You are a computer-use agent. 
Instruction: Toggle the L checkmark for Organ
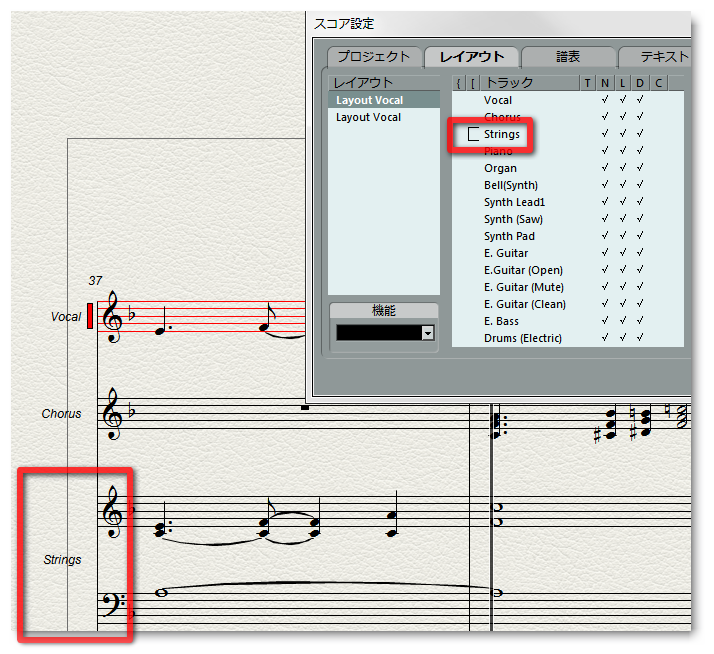622,167
